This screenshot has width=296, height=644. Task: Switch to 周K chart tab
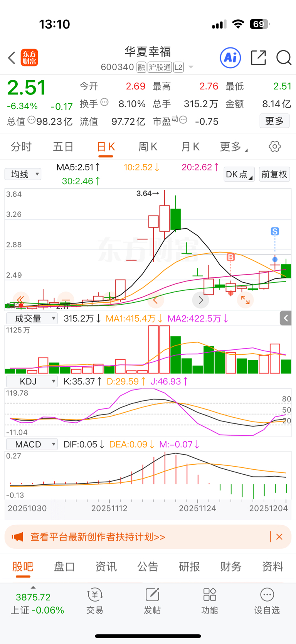(148, 147)
